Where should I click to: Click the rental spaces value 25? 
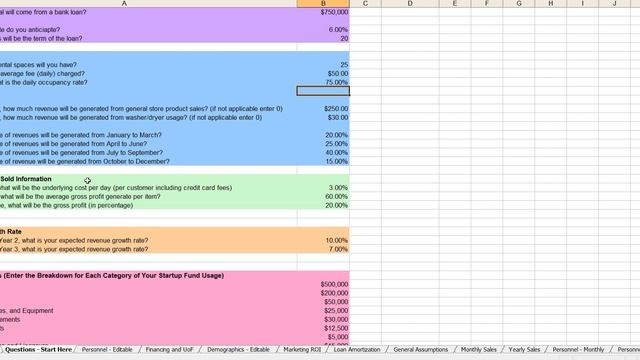point(323,65)
